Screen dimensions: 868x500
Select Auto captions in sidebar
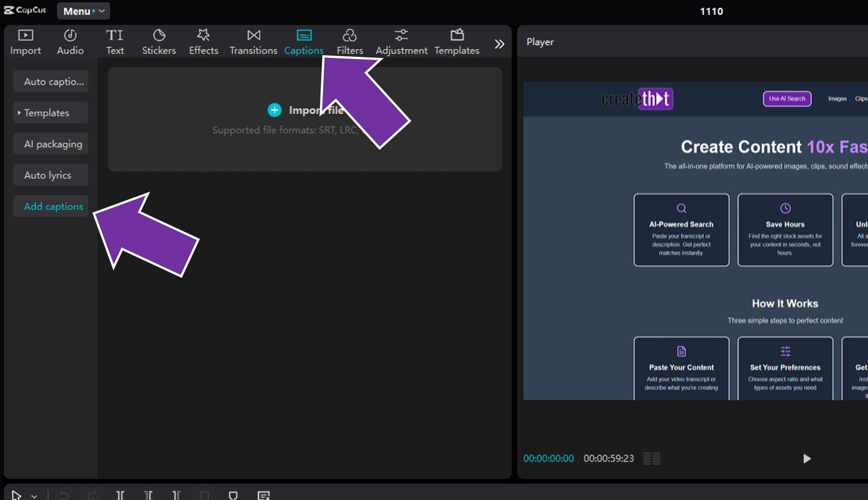click(x=51, y=81)
